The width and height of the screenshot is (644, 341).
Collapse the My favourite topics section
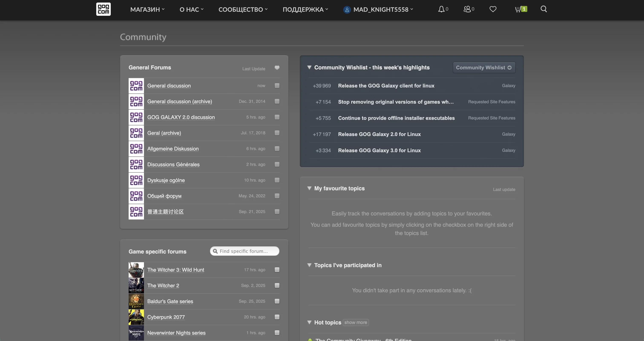[x=309, y=188]
